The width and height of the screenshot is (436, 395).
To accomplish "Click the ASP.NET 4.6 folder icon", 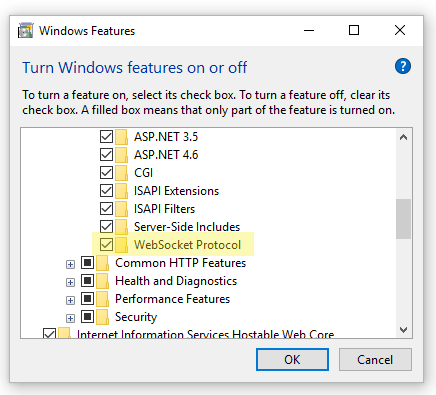I will 122,155.
